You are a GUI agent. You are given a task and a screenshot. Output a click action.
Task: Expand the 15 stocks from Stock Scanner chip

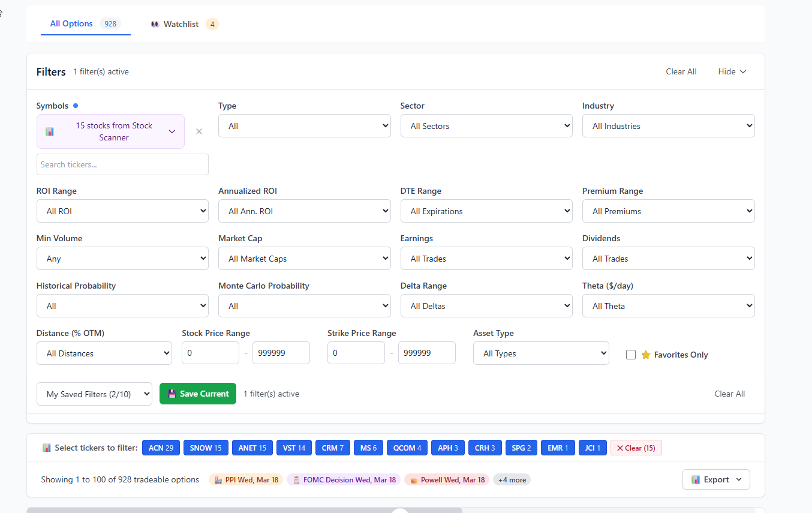(110, 131)
